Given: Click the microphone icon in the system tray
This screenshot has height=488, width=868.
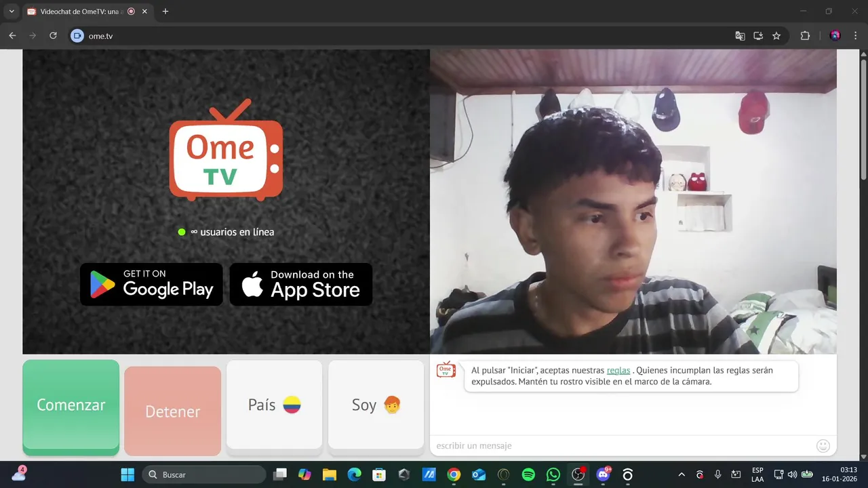Looking at the screenshot, I should (x=717, y=474).
